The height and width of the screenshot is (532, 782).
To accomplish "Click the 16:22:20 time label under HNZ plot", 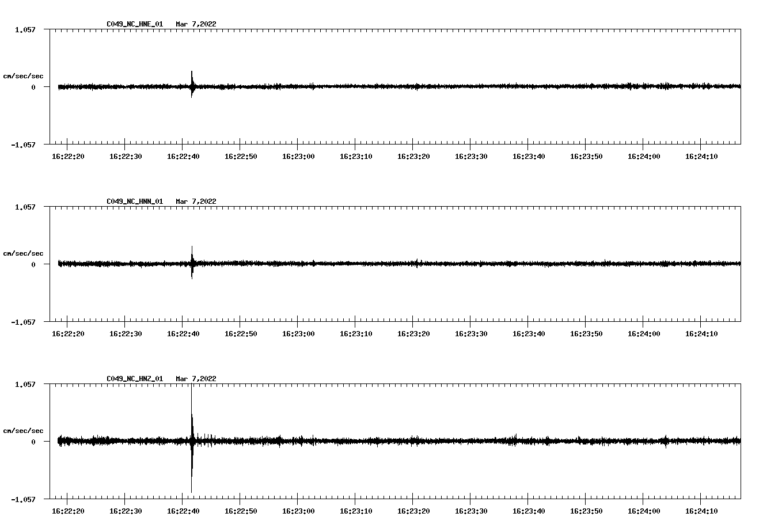I will click(68, 511).
